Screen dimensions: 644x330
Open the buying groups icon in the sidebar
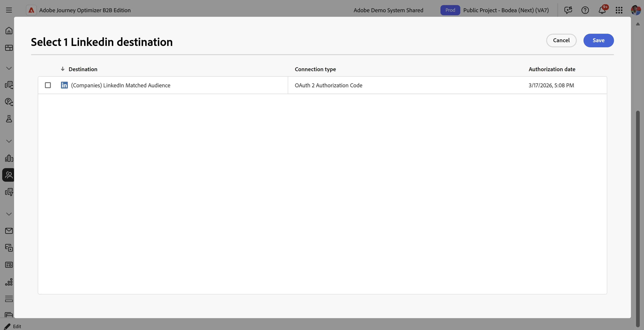coord(9,102)
